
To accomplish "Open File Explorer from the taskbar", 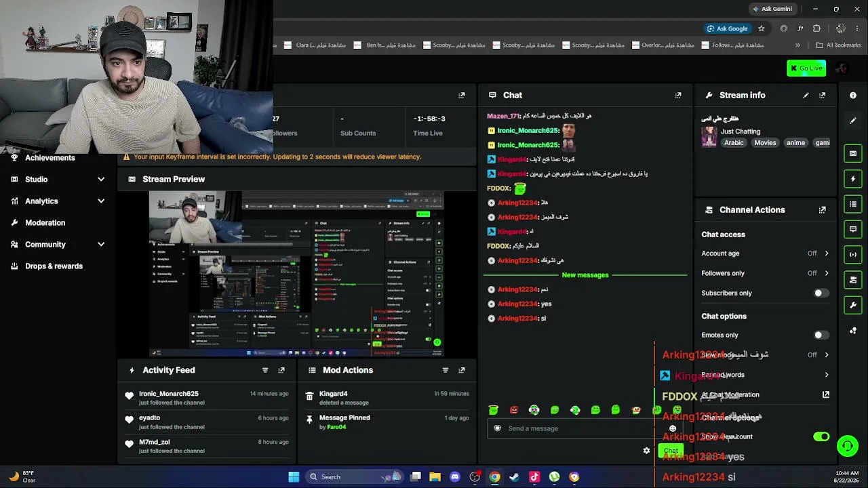I will [435, 477].
